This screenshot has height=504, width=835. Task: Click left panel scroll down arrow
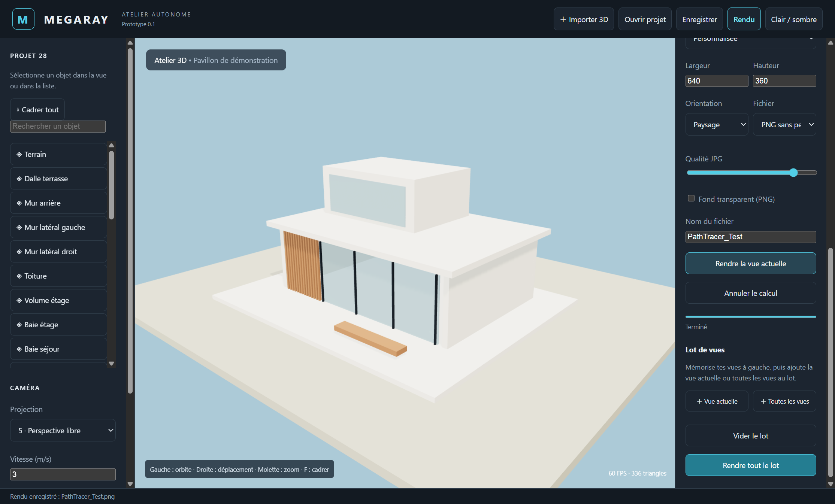tap(130, 484)
